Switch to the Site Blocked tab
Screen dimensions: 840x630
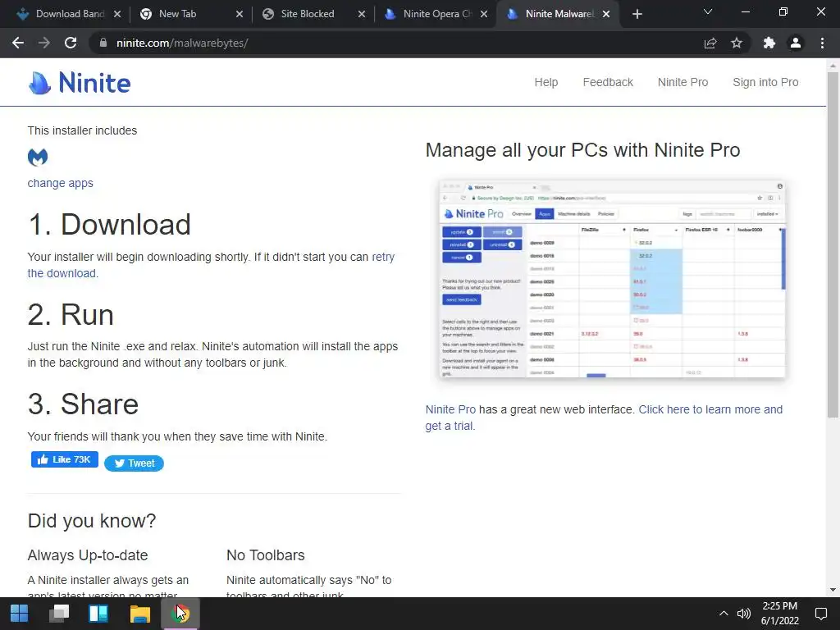[313, 14]
